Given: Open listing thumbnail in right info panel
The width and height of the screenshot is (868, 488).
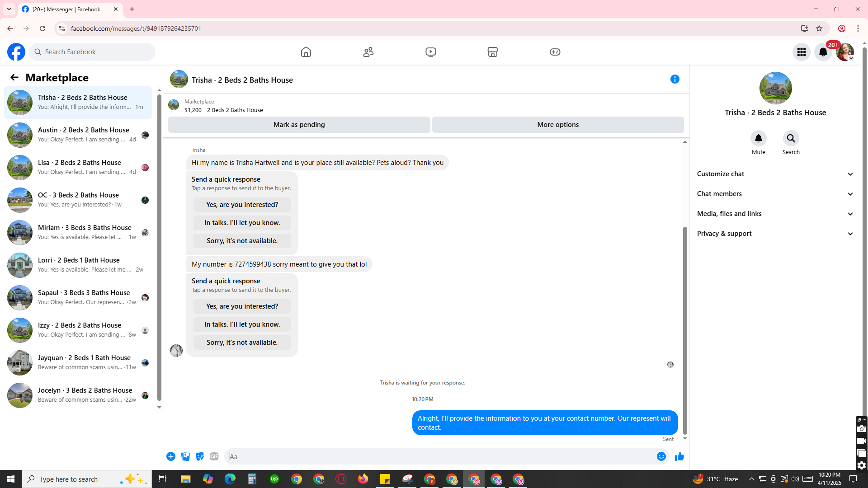Looking at the screenshot, I should [x=775, y=88].
